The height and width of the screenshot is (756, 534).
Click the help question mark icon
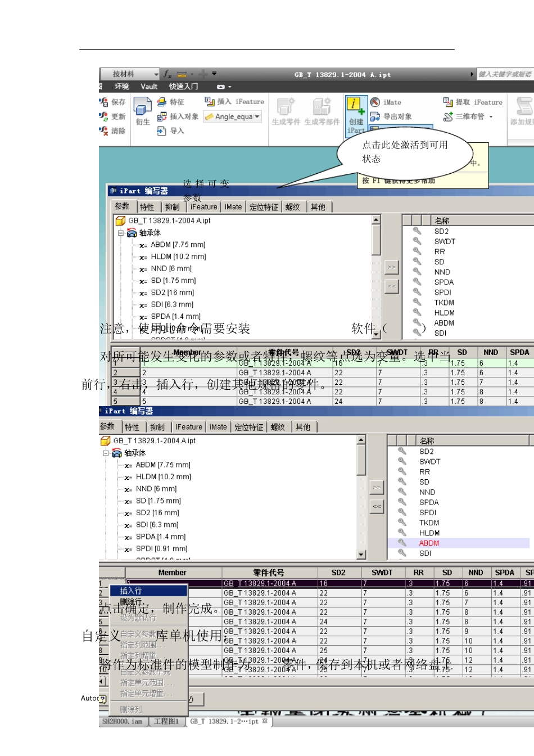click(x=102, y=699)
